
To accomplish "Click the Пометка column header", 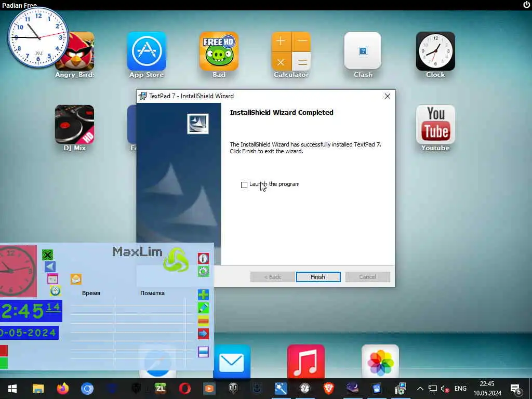I will [x=152, y=293].
